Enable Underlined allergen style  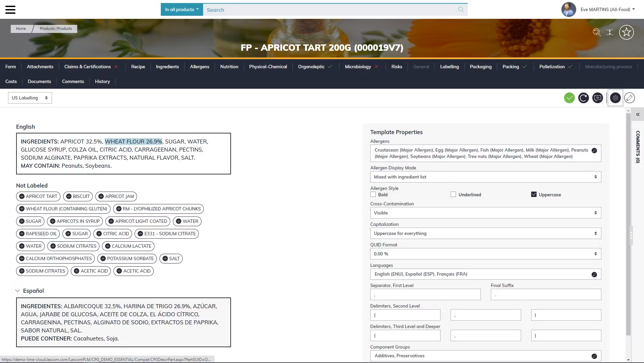click(453, 194)
